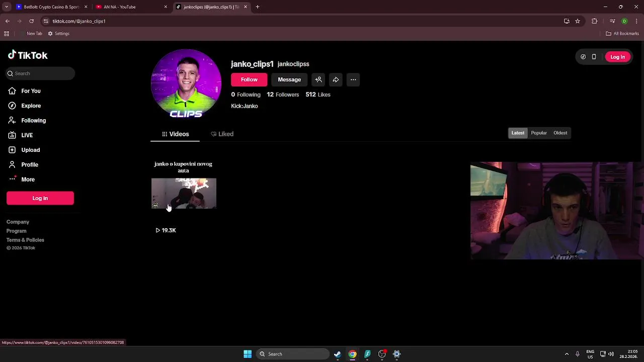The width and height of the screenshot is (644, 362).
Task: Expand the Program footer section
Action: click(16, 231)
